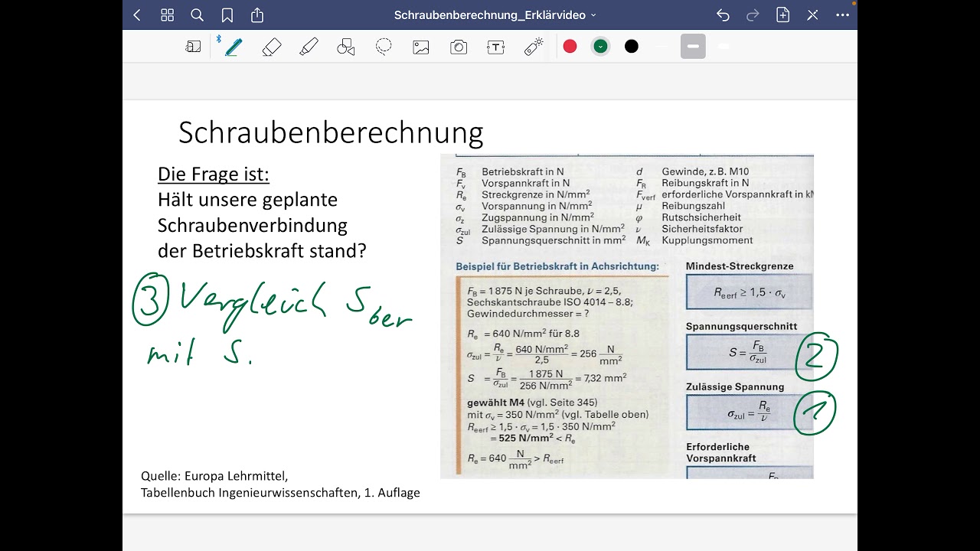980x551 pixels.
Task: Open the selected green color swatch options
Action: (601, 47)
